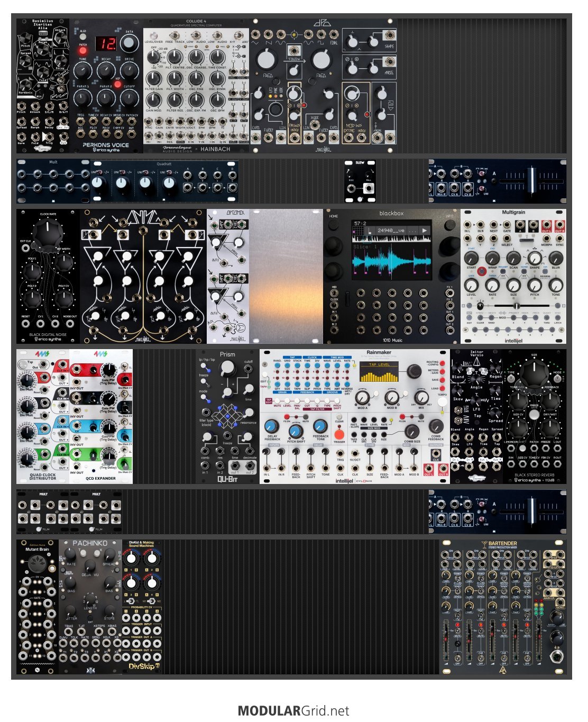The width and height of the screenshot is (588, 722).
Task: Click the COMB SIZE knob on Rainmaker
Action: (411, 431)
